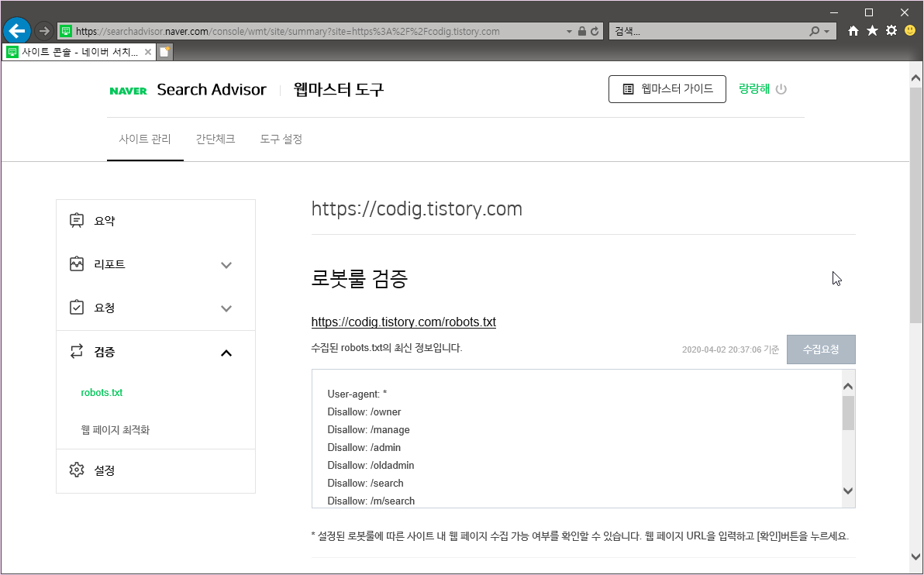Click the page scrollbar up arrow
924x575 pixels.
point(915,77)
